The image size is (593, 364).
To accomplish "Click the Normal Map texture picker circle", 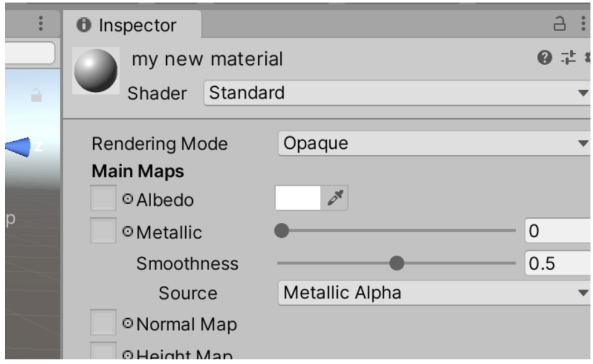I will coord(128,324).
